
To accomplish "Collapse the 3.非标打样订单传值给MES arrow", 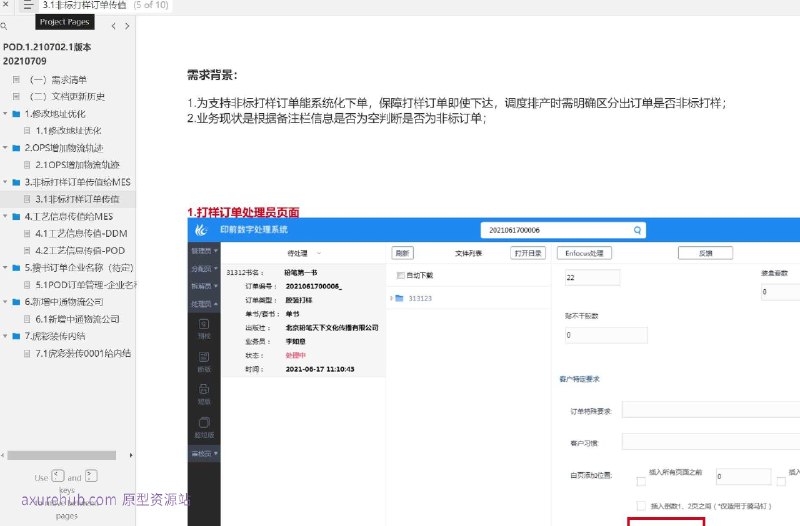I will pos(5,182).
